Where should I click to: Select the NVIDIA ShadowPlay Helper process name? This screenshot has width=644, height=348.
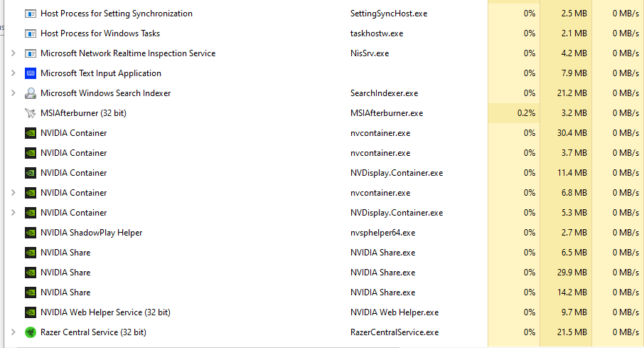click(x=91, y=233)
